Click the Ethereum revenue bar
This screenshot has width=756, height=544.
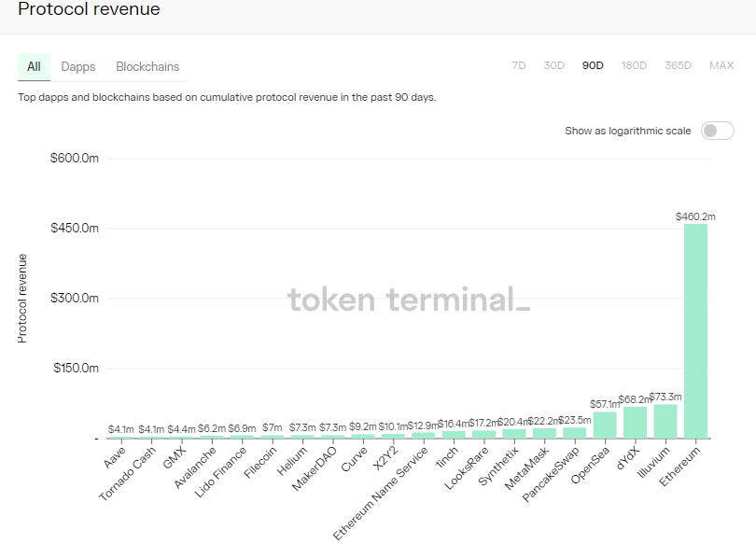click(x=695, y=331)
